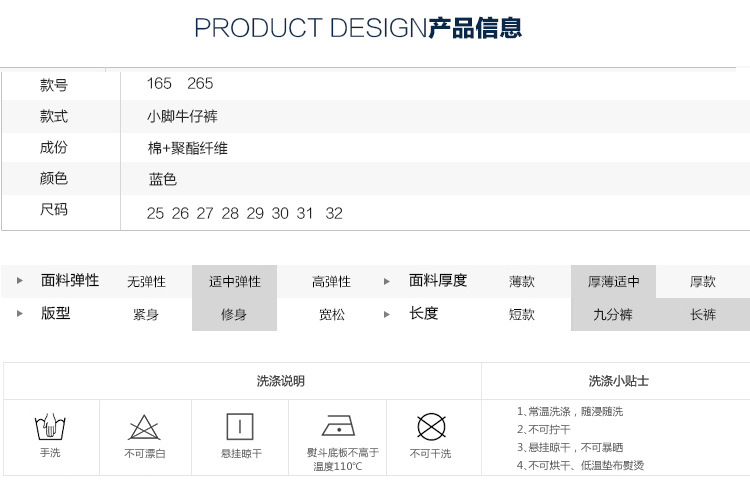Image resolution: width=750 pixels, height=500 pixels.
Task: Select the highlighted 九分裤 option
Action: pos(613,314)
